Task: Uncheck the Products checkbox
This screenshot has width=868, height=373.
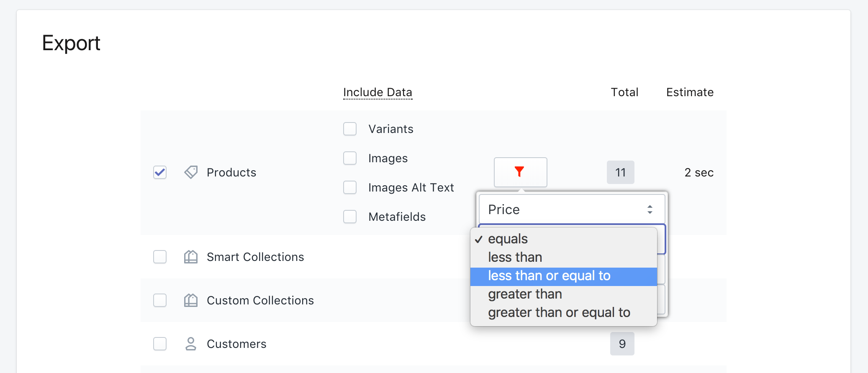Action: coord(160,172)
